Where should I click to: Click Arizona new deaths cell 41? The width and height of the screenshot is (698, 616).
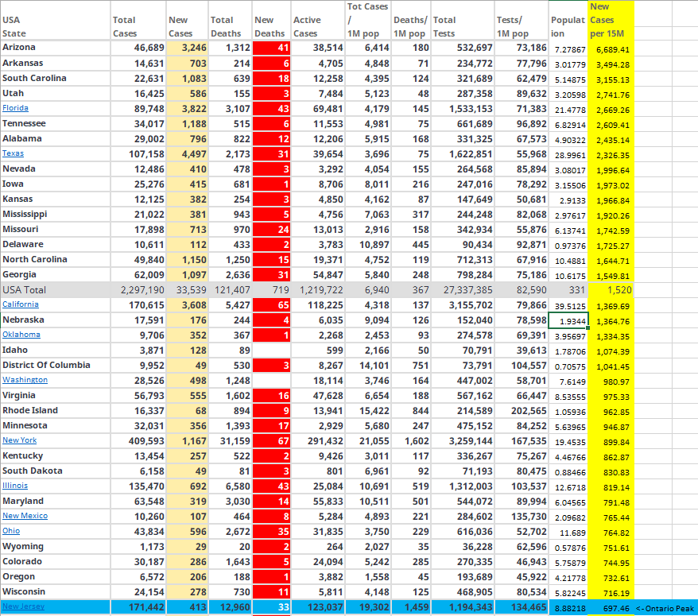coord(272,48)
